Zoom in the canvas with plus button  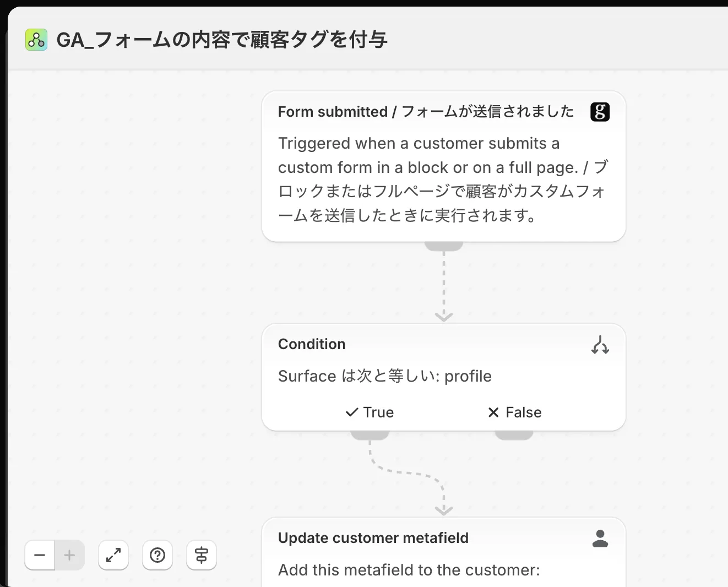point(69,555)
